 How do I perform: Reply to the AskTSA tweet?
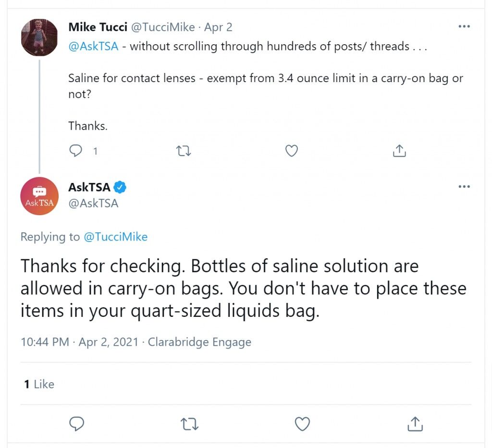(x=76, y=424)
